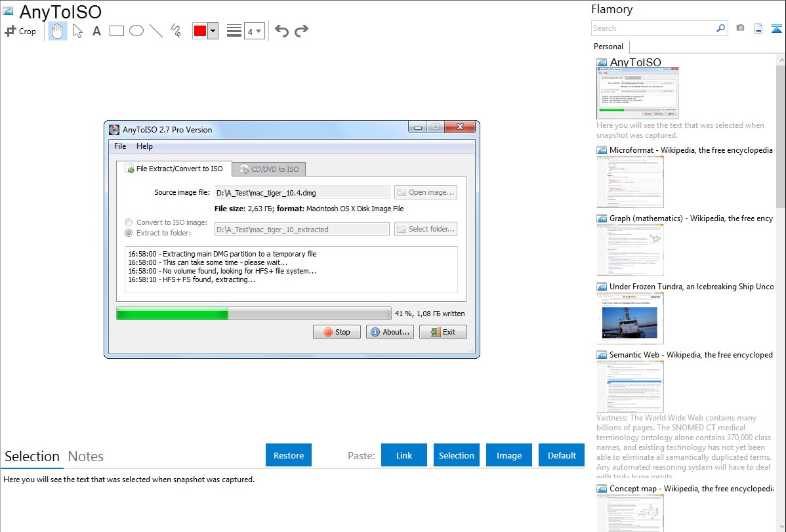Click the Open image... button

click(x=426, y=193)
